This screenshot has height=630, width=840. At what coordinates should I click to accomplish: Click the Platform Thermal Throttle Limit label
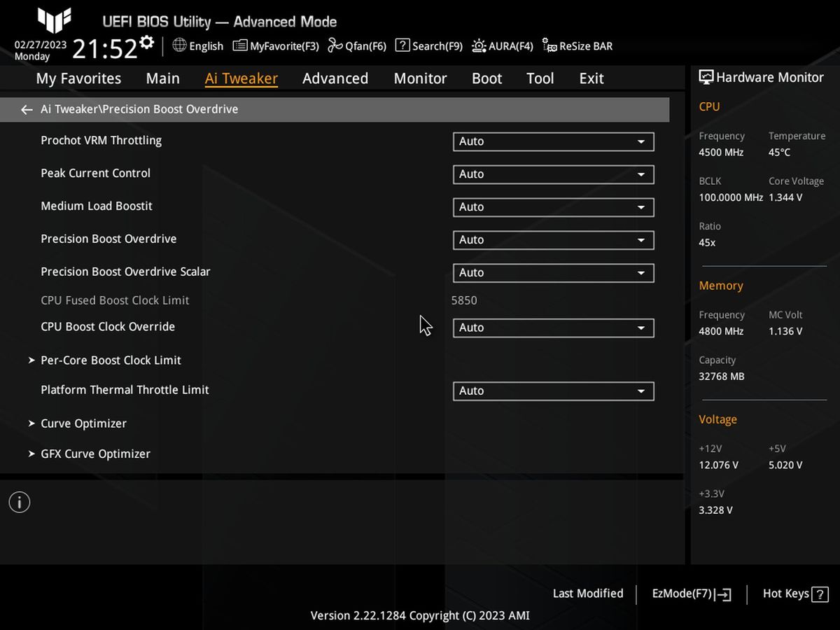[125, 390]
